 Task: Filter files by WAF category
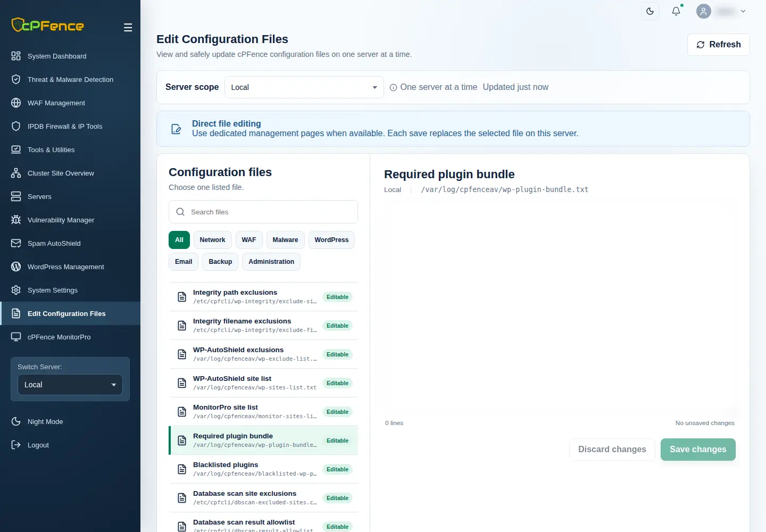point(249,240)
